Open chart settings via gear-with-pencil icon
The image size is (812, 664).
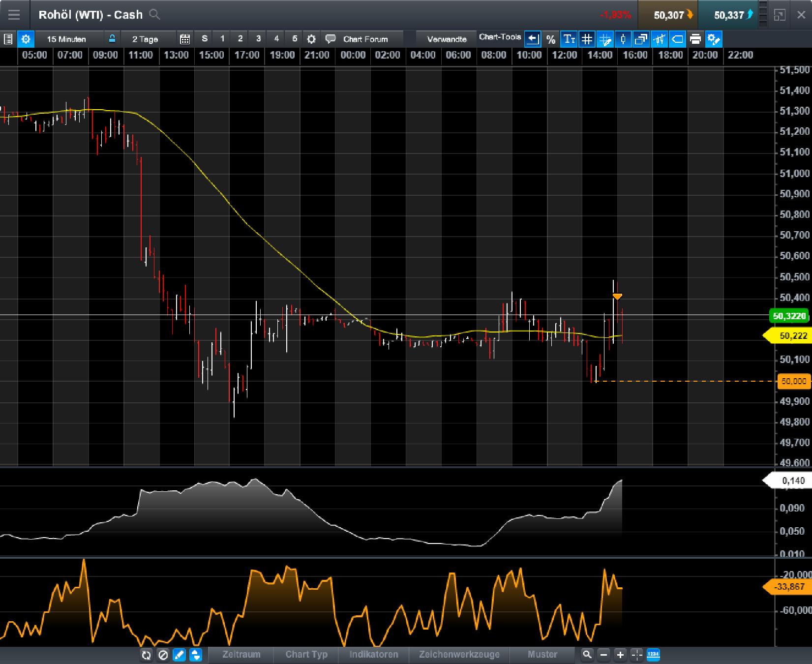click(714, 38)
